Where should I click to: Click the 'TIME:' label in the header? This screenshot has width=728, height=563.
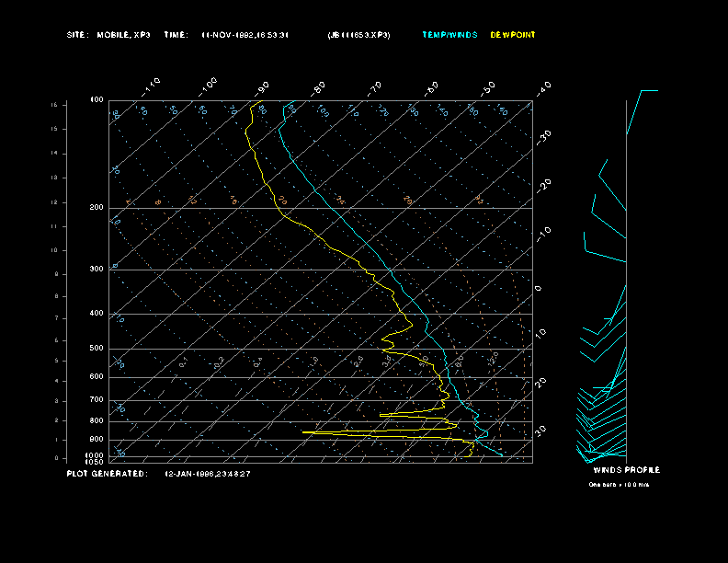[x=176, y=35]
